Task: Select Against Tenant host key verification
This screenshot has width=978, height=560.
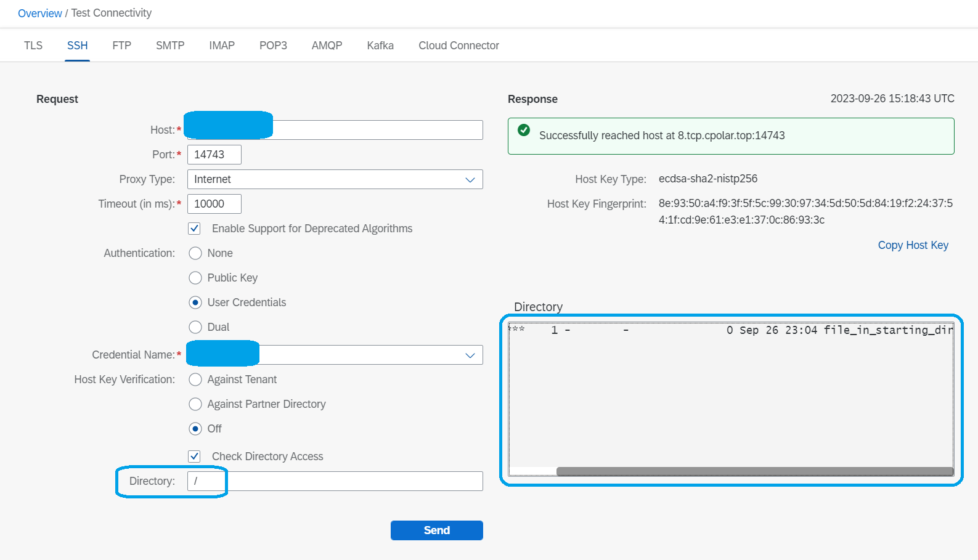Action: point(195,379)
